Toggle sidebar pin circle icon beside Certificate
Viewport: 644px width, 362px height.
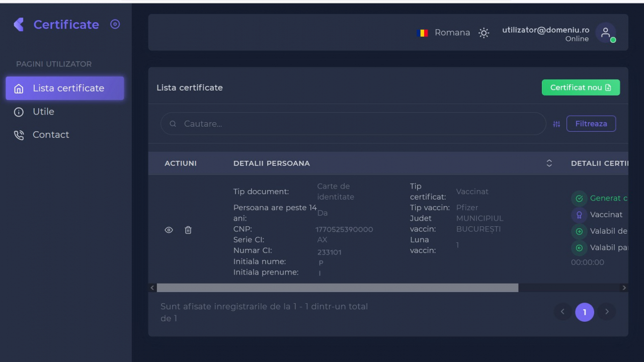(115, 24)
